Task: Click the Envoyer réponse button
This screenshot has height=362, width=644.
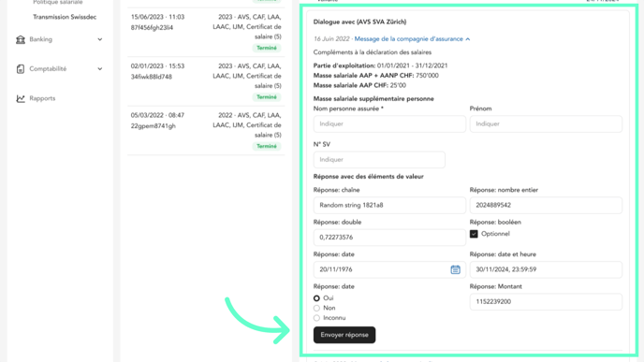Action: 344,335
